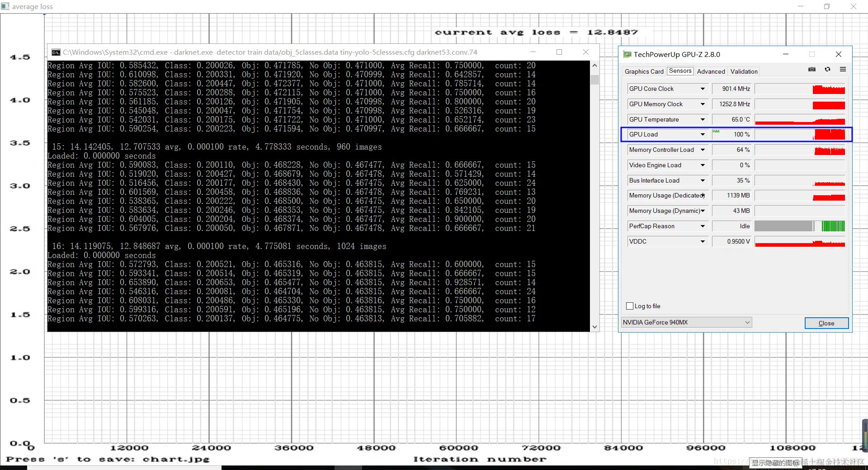868x470 pixels.
Task: Click the GPU-Z title bar app icon
Action: (627, 54)
